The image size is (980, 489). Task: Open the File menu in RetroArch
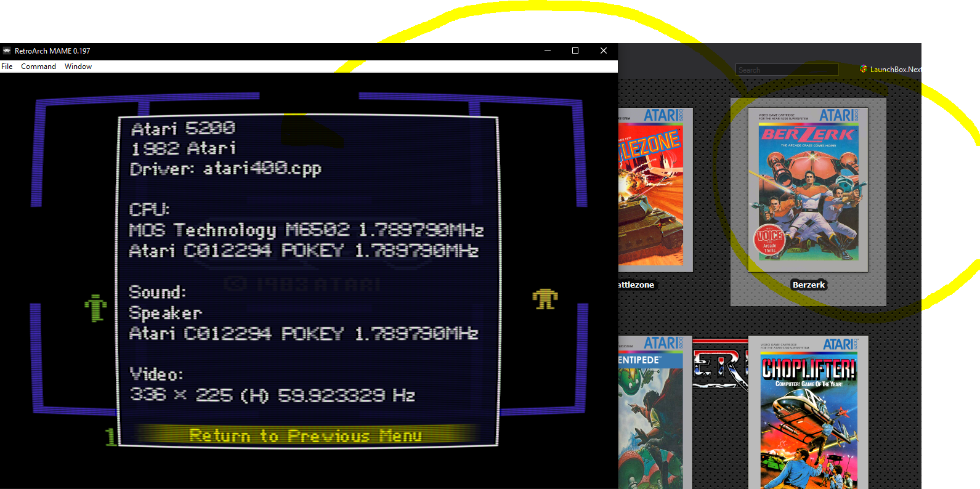(7, 67)
